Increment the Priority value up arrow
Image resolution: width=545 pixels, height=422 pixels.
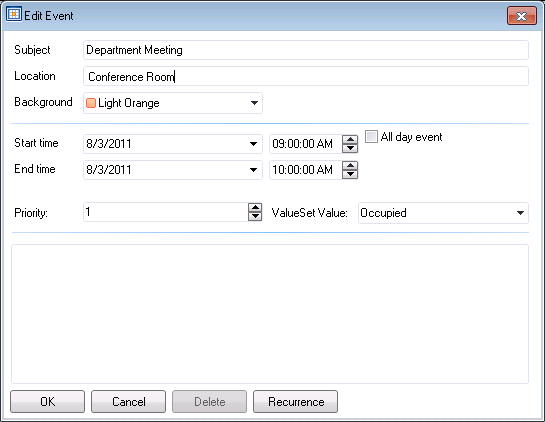click(255, 208)
